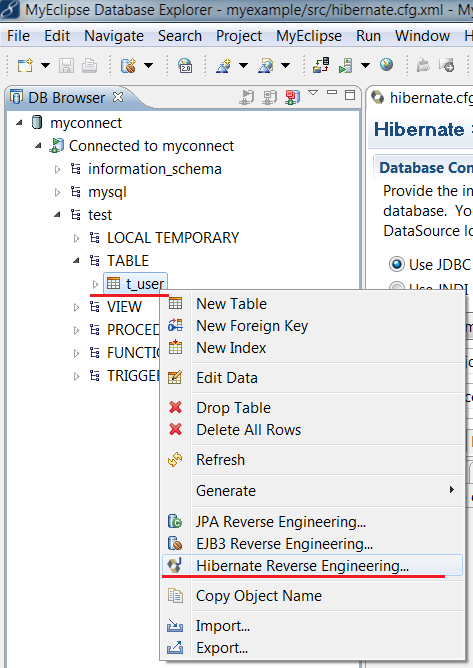Open the Navigate menu

tap(114, 36)
